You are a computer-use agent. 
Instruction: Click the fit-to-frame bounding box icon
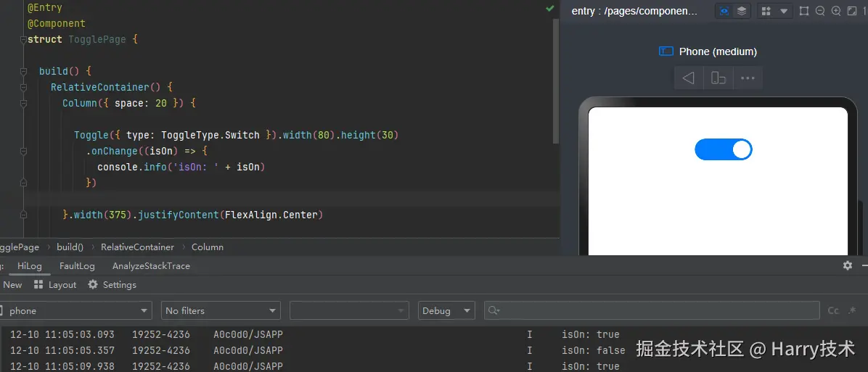click(804, 11)
